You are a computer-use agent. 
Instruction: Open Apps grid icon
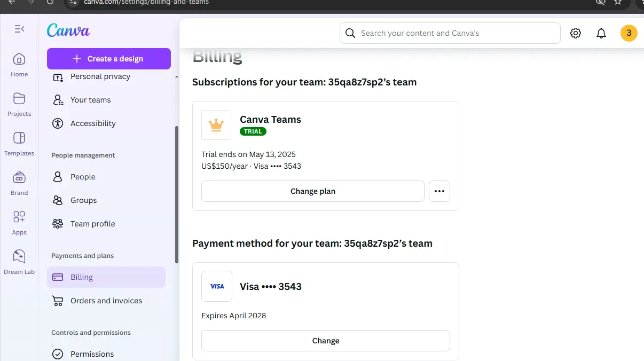(x=19, y=217)
